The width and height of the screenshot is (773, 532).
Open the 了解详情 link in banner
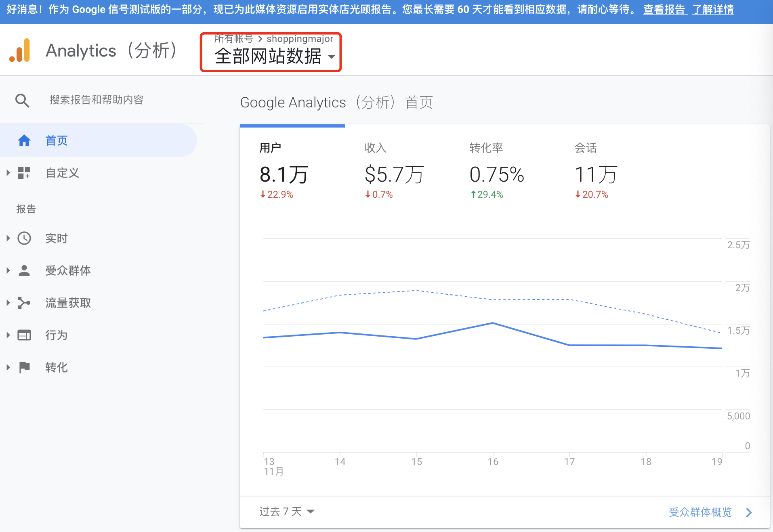pyautogui.click(x=713, y=10)
